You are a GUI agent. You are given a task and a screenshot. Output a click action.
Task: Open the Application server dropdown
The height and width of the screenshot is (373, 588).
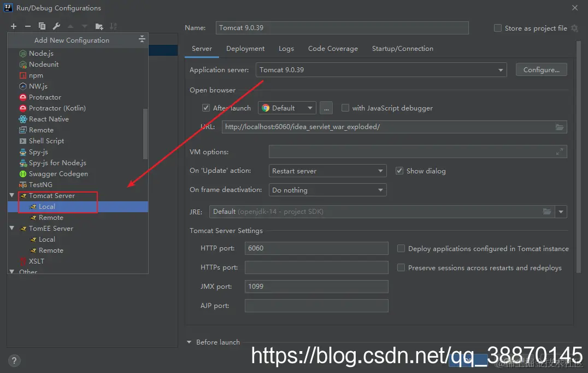point(381,70)
